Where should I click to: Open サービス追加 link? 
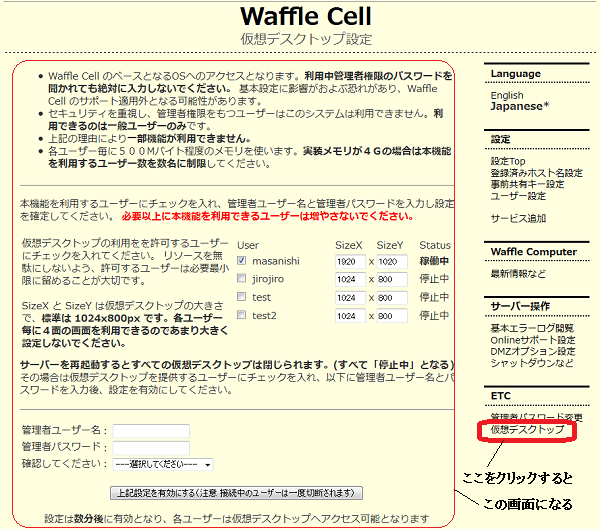(x=518, y=219)
